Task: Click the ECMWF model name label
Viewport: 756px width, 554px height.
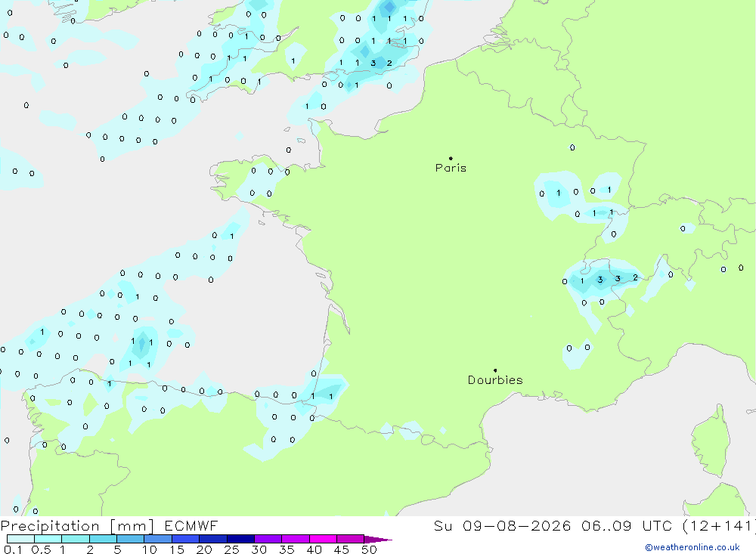Action: [x=191, y=526]
